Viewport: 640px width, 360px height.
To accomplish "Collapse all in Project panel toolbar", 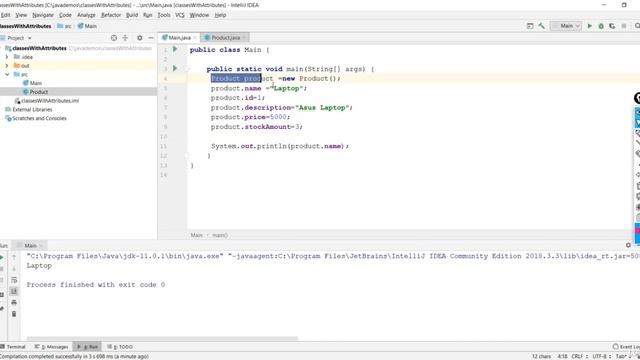I will [125, 38].
